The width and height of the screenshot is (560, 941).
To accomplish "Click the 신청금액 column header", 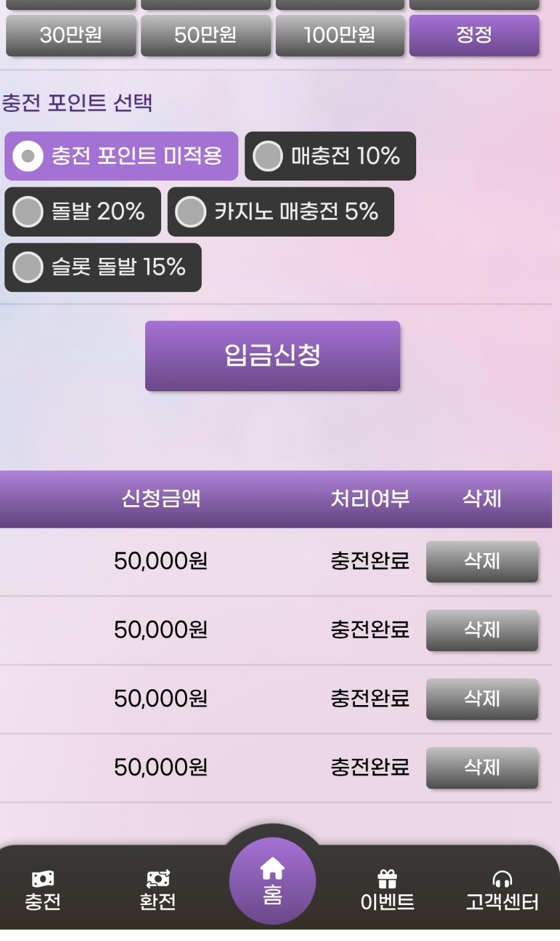I will coord(160,499).
